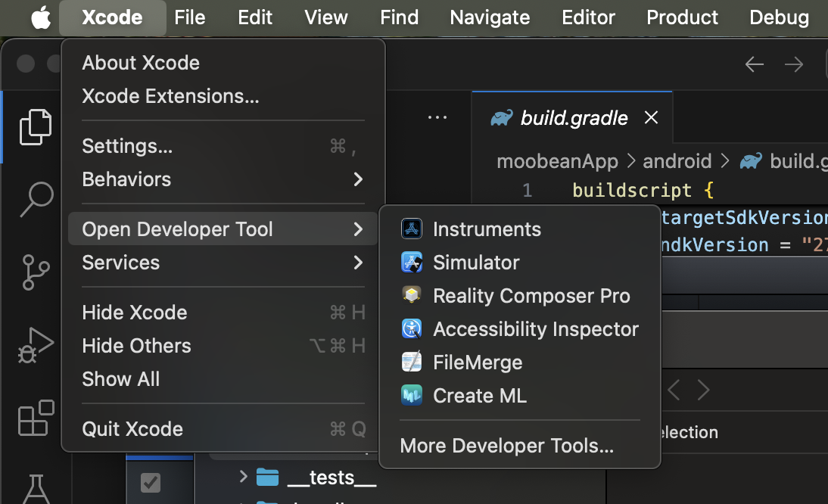This screenshot has height=504, width=828.
Task: Click the back navigation arrow
Action: click(754, 64)
